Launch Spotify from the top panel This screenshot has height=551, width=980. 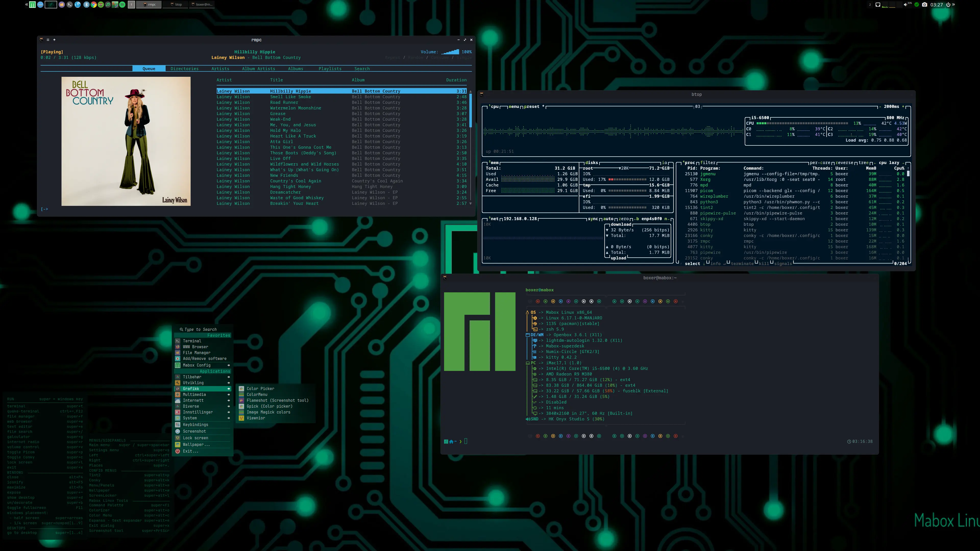(x=122, y=5)
